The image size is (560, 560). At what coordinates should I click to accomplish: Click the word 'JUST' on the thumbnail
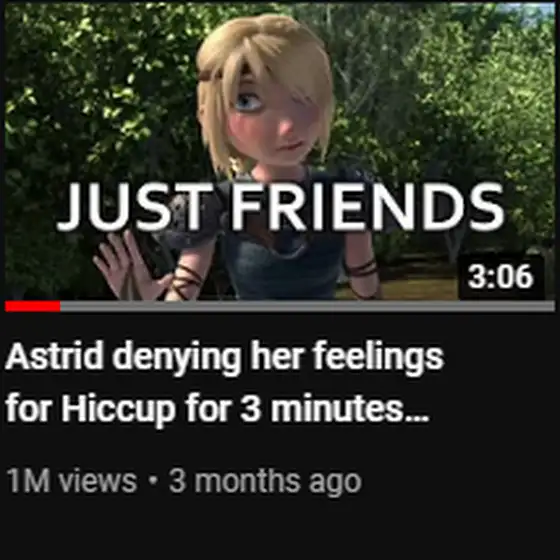[x=134, y=206]
